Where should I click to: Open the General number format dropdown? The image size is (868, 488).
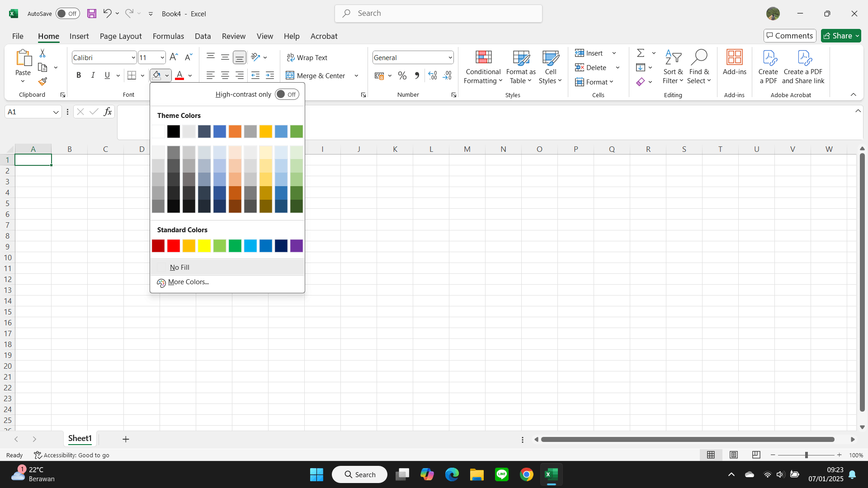[x=450, y=58]
